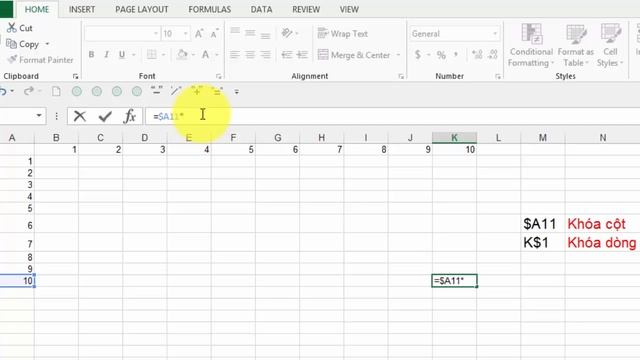Cancel the formula entry with X
The width and height of the screenshot is (640, 360).
click(80, 116)
